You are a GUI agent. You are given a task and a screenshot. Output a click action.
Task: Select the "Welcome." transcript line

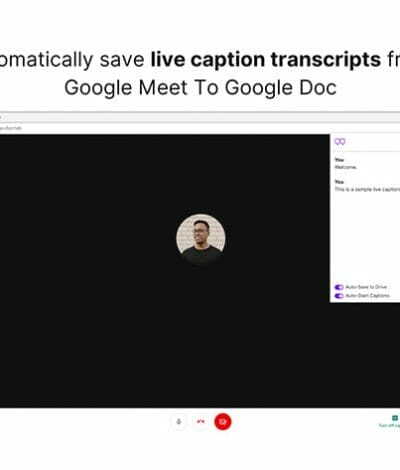coord(346,167)
